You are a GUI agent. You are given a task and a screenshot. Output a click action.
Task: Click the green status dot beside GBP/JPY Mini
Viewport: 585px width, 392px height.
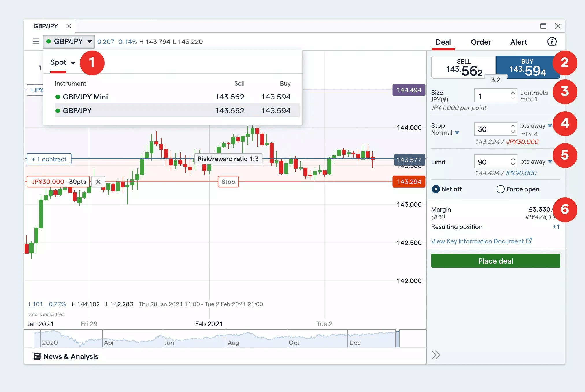click(x=58, y=97)
